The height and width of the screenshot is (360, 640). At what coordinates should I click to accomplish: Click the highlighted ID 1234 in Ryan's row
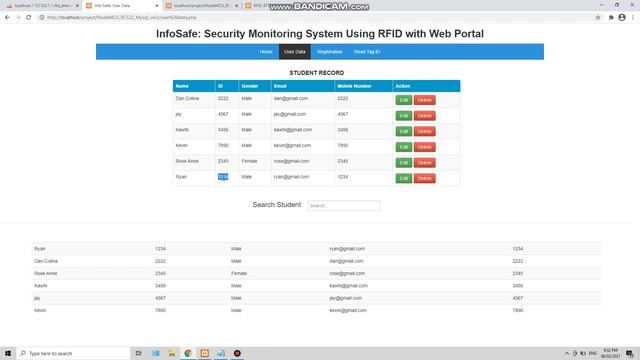tap(223, 177)
